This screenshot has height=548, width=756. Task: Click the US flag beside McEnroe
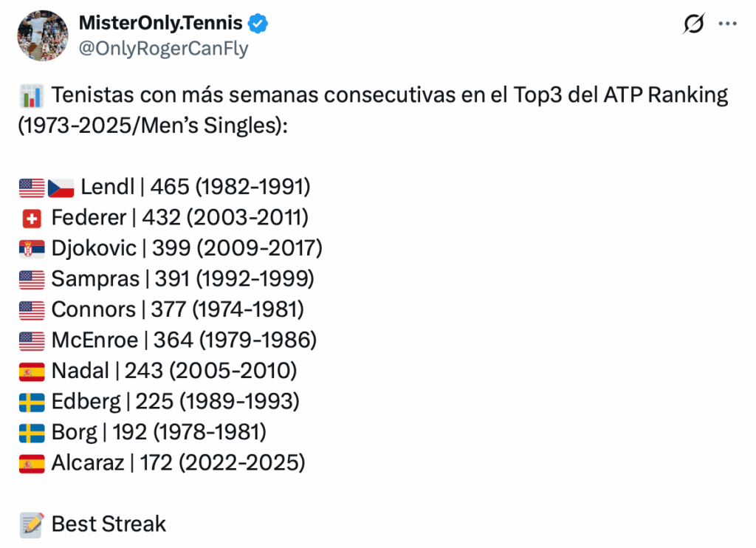coord(32,341)
